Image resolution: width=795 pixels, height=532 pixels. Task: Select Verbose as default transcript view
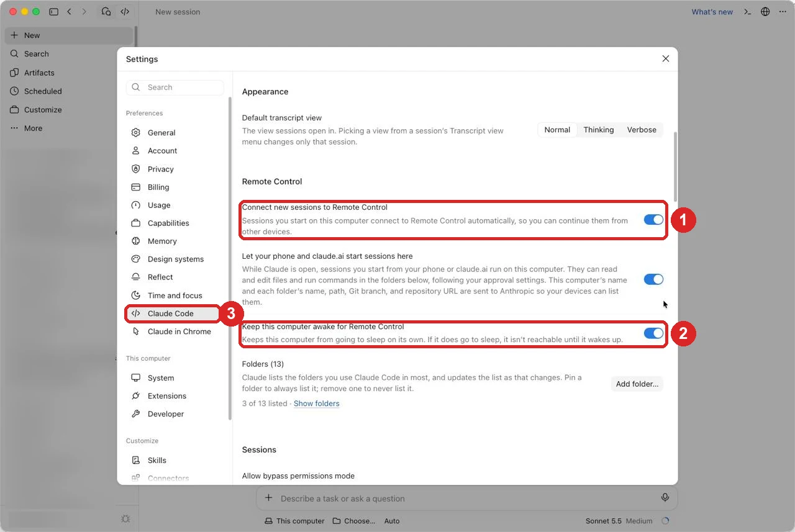pos(642,130)
